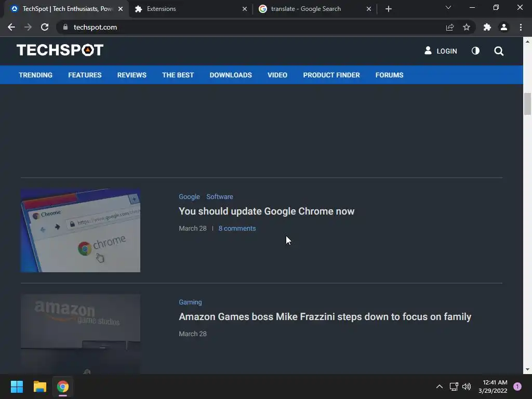Image resolution: width=532 pixels, height=399 pixels.
Task: Open the VIDEO section
Action: (277, 75)
